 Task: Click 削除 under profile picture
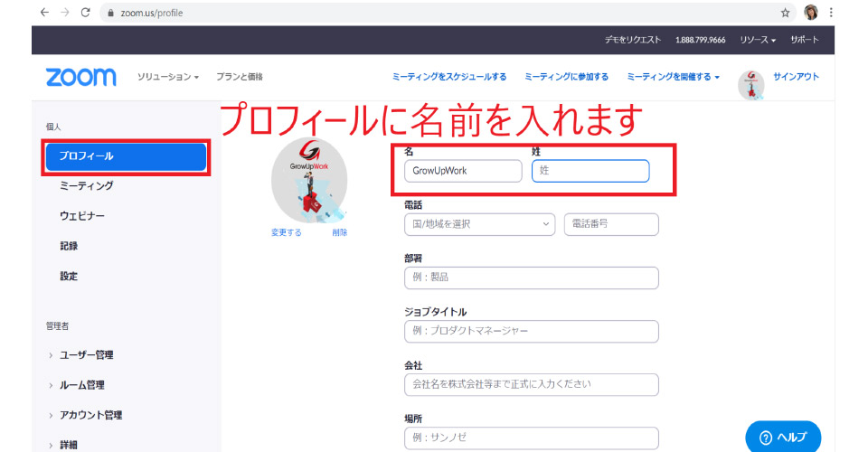click(340, 232)
